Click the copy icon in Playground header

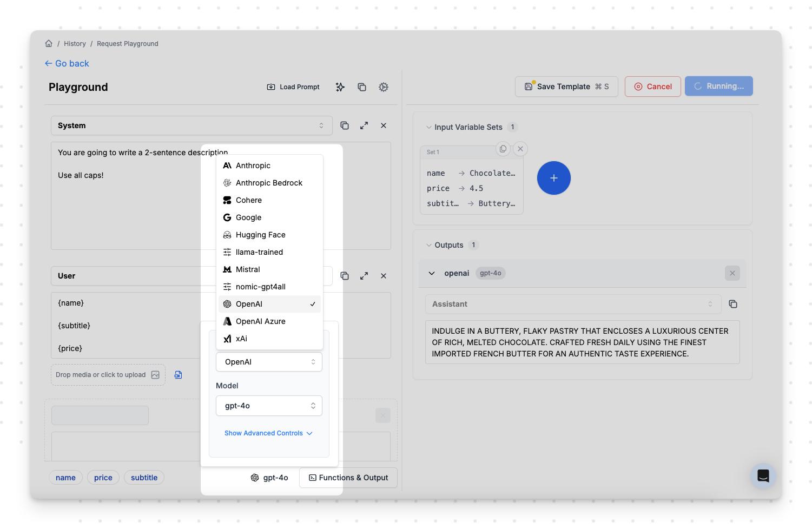tap(362, 87)
